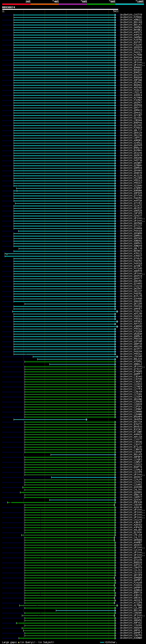Viewport: 146px width, 644px height.
Task: Click UniRef100_A1TRW3 hit label
Action: click(131, 605)
